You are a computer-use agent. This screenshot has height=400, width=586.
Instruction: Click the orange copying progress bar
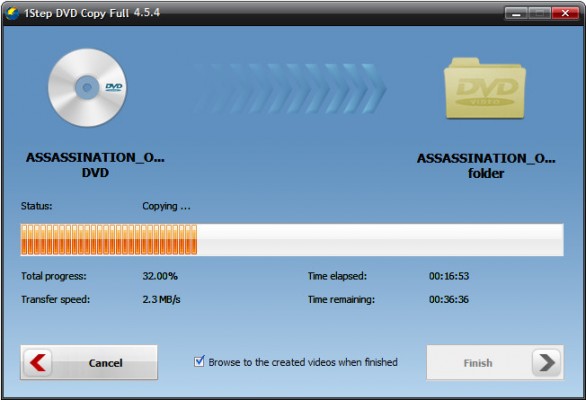(109, 240)
